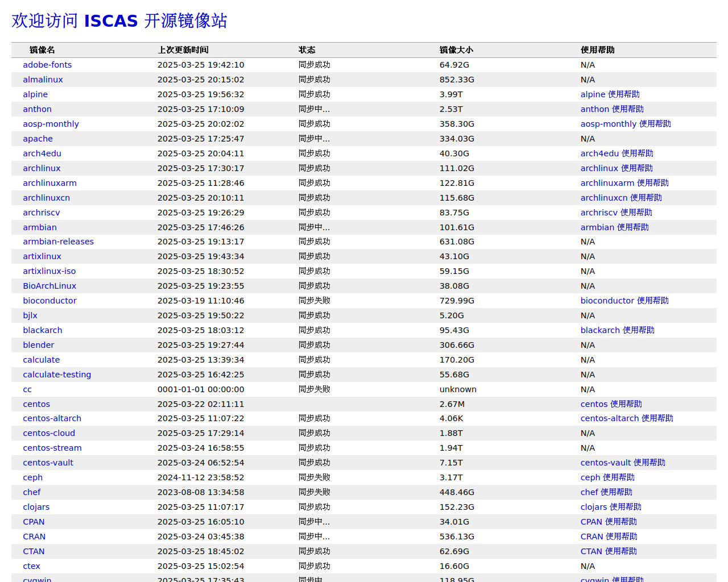The width and height of the screenshot is (728, 582).
Task: Open the ceph mirror link
Action: pos(32,477)
